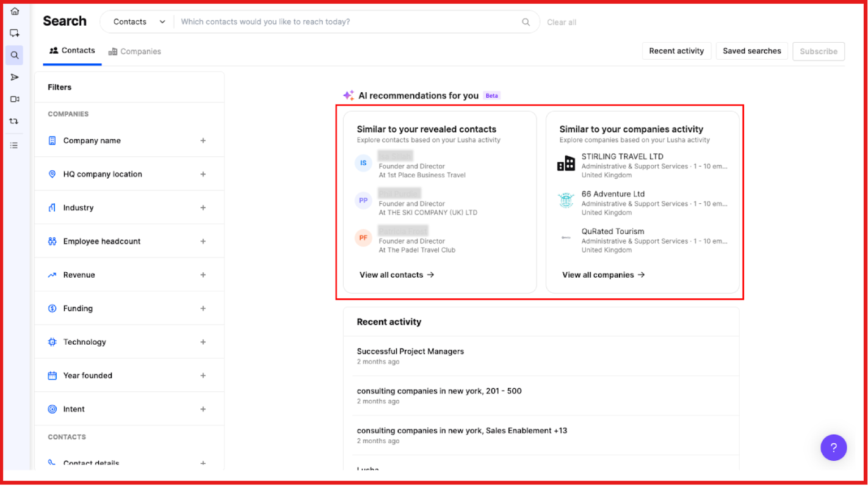Click the AI sparkle recommendations icon
868x487 pixels.
click(348, 95)
